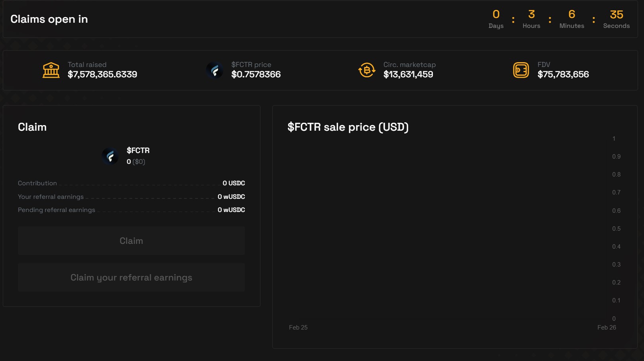Click the $FCTR price token logo

tap(215, 70)
